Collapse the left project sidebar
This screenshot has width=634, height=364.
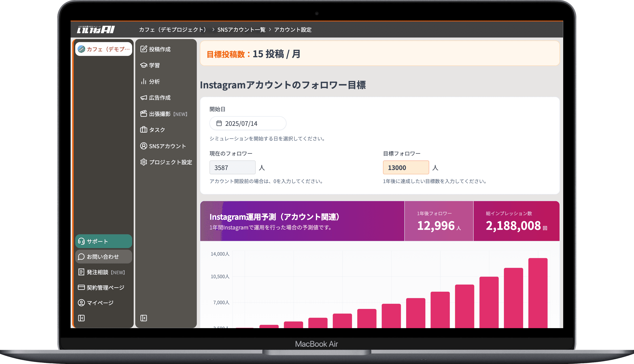point(81,318)
